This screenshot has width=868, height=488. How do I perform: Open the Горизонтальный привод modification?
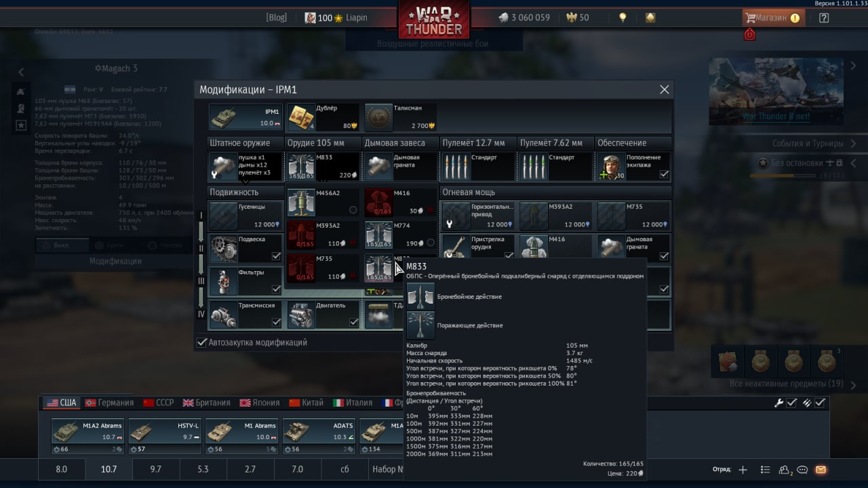(478, 216)
